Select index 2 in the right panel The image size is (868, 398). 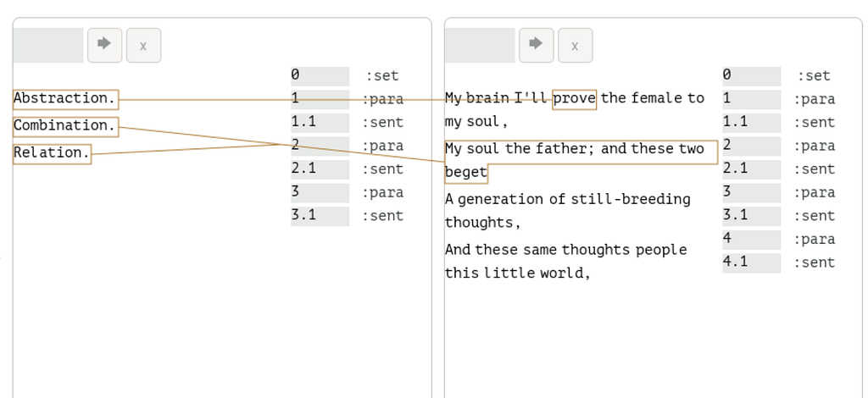click(x=752, y=146)
